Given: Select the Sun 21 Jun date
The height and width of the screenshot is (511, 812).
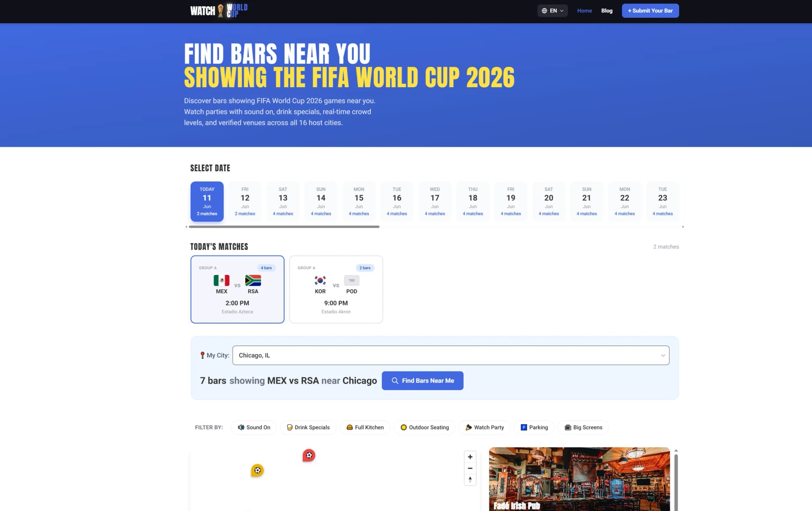Looking at the screenshot, I should (x=587, y=201).
